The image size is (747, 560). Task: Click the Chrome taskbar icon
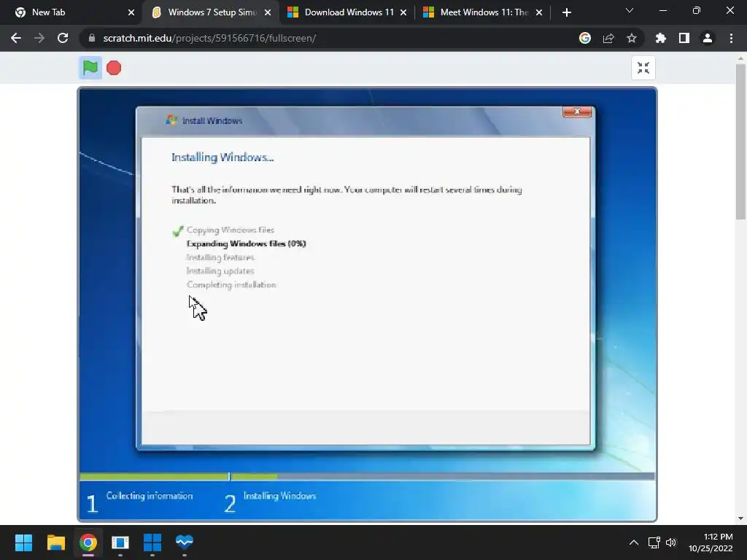pos(88,542)
